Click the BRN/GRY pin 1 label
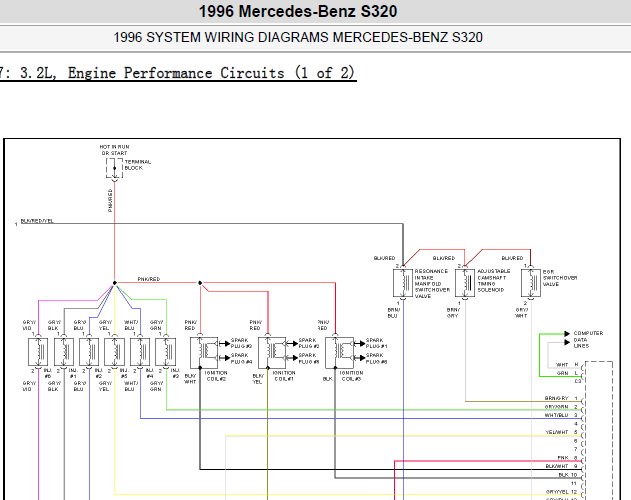The width and height of the screenshot is (631, 500). tap(561, 398)
